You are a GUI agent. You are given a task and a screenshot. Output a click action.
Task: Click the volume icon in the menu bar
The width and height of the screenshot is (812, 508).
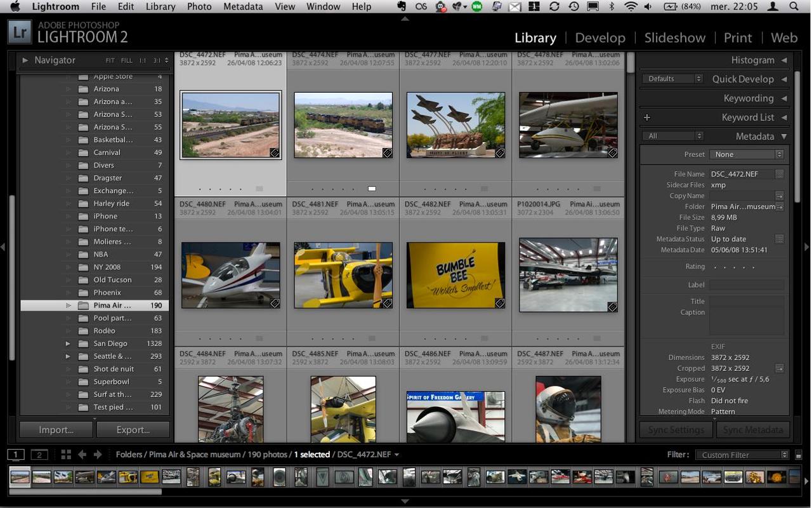point(648,6)
